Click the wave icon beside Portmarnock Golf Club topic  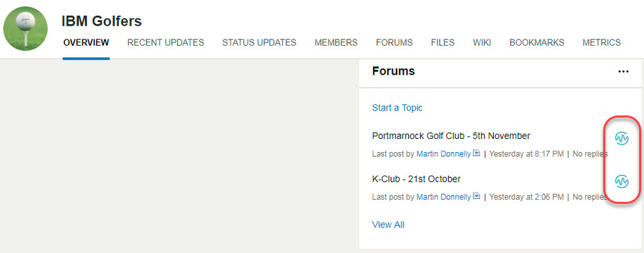pos(622,139)
